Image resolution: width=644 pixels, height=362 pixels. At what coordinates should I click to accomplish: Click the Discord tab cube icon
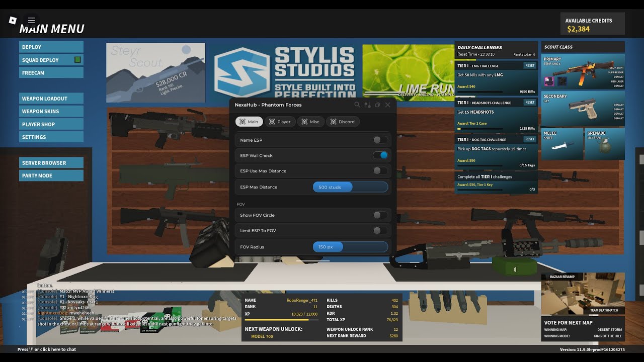pos(333,122)
